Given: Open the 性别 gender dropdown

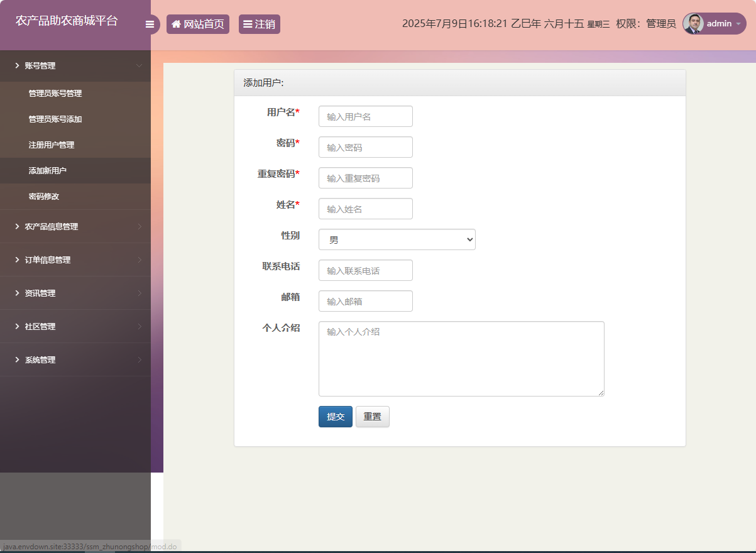Looking at the screenshot, I should click(x=397, y=239).
